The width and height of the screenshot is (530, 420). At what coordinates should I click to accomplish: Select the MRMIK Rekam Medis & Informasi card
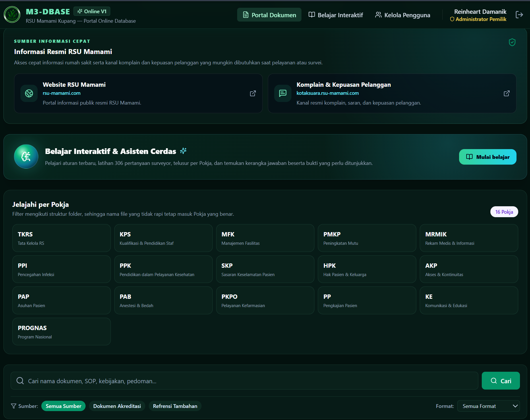click(x=469, y=238)
